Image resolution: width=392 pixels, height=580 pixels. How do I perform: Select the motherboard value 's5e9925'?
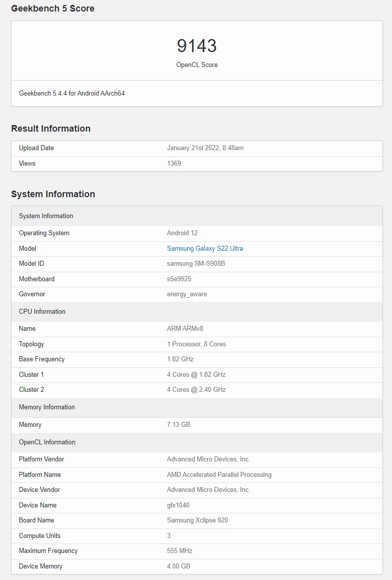point(179,279)
